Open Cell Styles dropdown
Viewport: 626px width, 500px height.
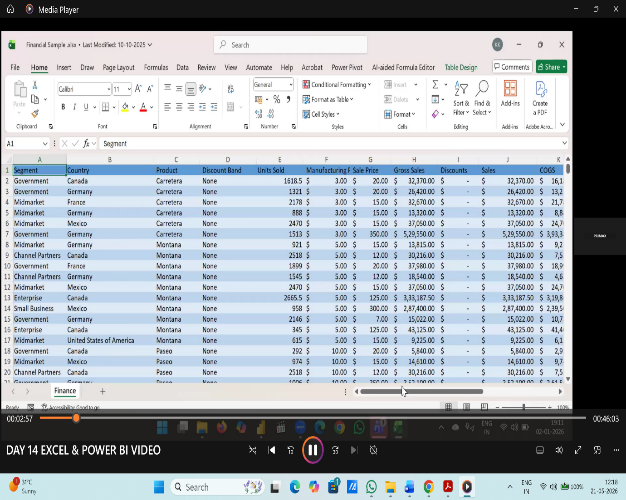(321, 114)
